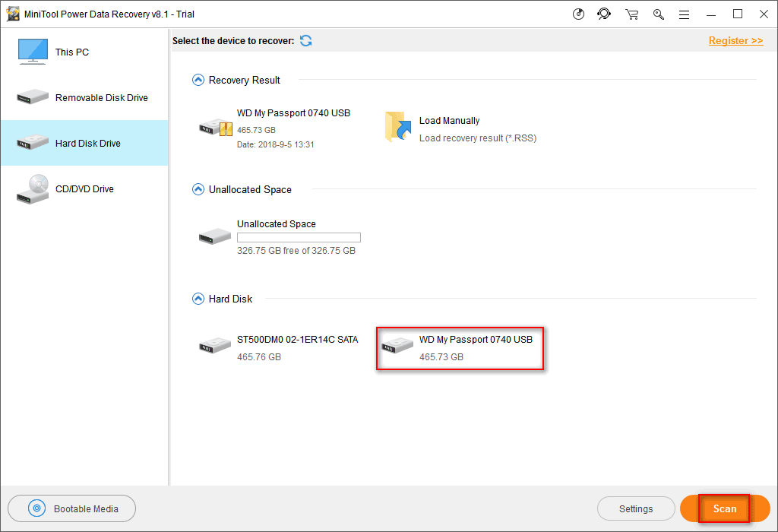
Task: Select 'WD My Passport 0740 USB' under Recovery Result
Action: (294, 113)
